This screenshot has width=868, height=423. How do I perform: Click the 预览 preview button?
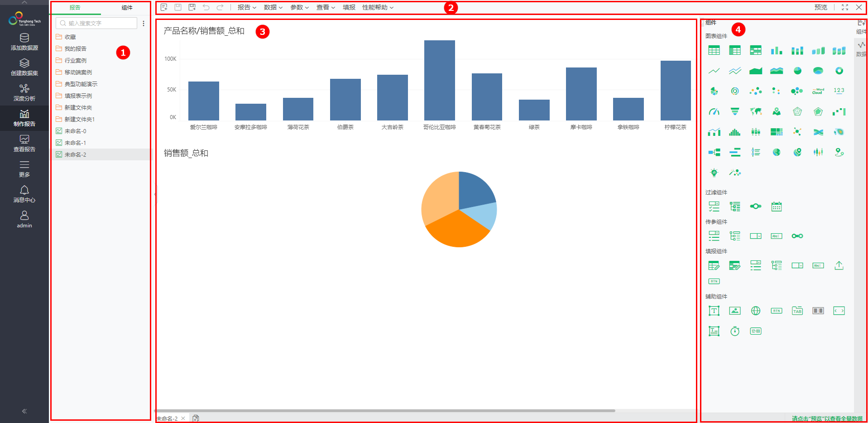click(820, 7)
